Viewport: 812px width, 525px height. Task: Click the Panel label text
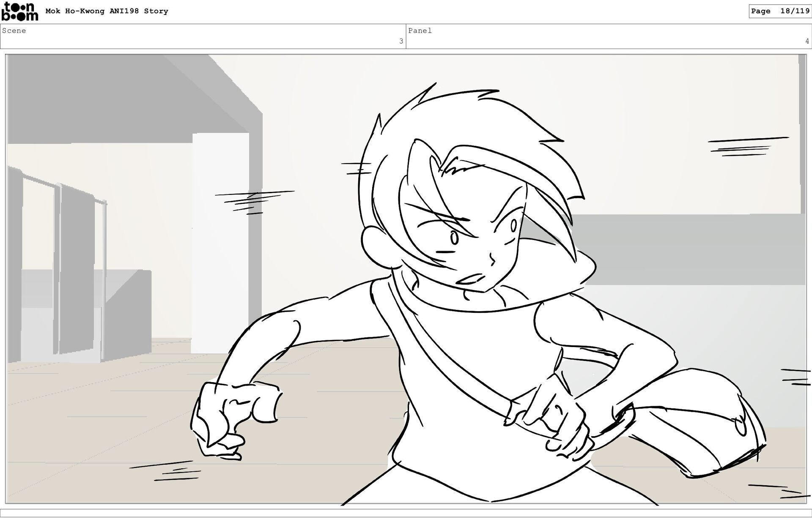pyautogui.click(x=420, y=31)
